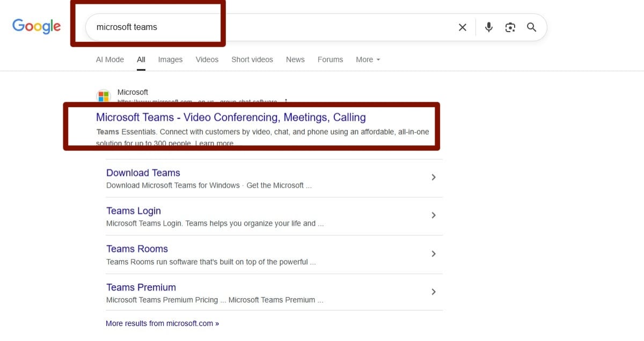Open the Download Teams link
The height and width of the screenshot is (341, 644).
coord(143,173)
